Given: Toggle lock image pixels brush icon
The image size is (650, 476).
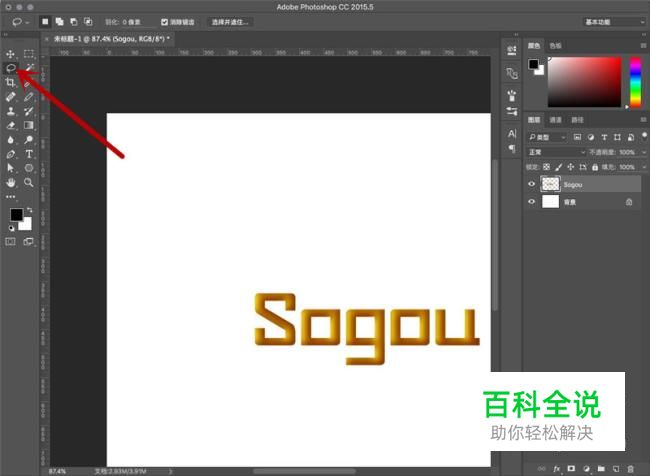Looking at the screenshot, I should tap(558, 167).
